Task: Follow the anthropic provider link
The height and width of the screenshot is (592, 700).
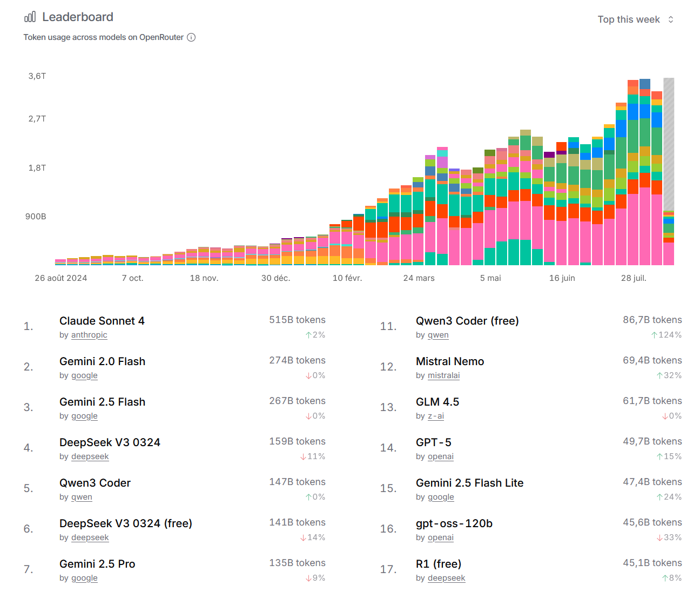Action: [x=89, y=335]
